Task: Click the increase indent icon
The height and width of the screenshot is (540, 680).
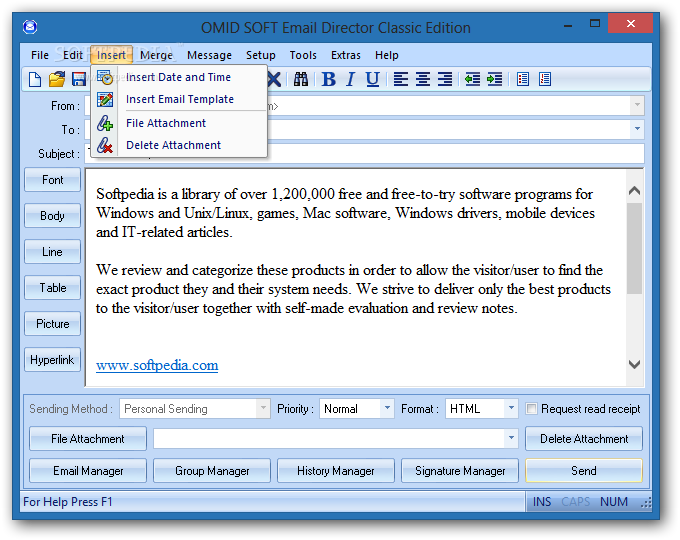Action: click(494, 79)
